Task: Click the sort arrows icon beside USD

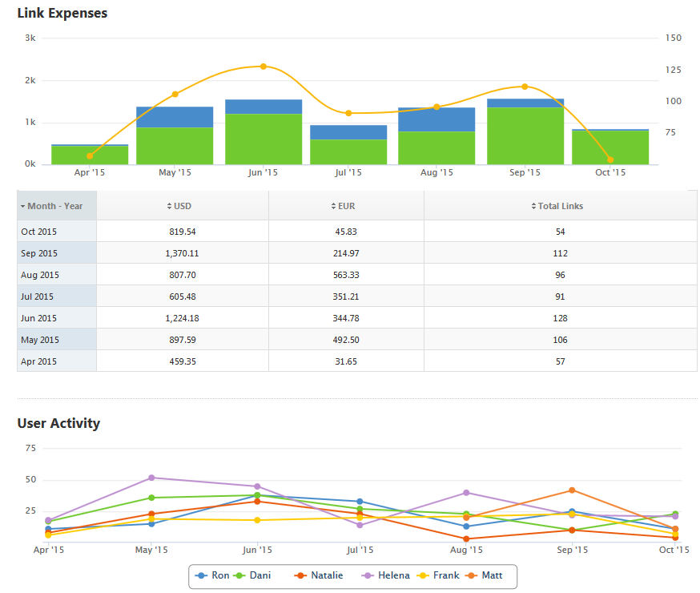Action: coord(169,206)
